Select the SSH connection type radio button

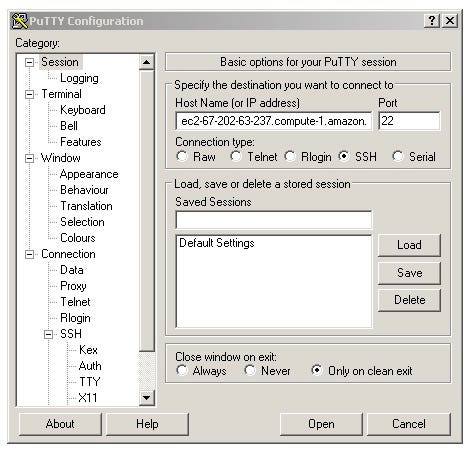click(344, 156)
